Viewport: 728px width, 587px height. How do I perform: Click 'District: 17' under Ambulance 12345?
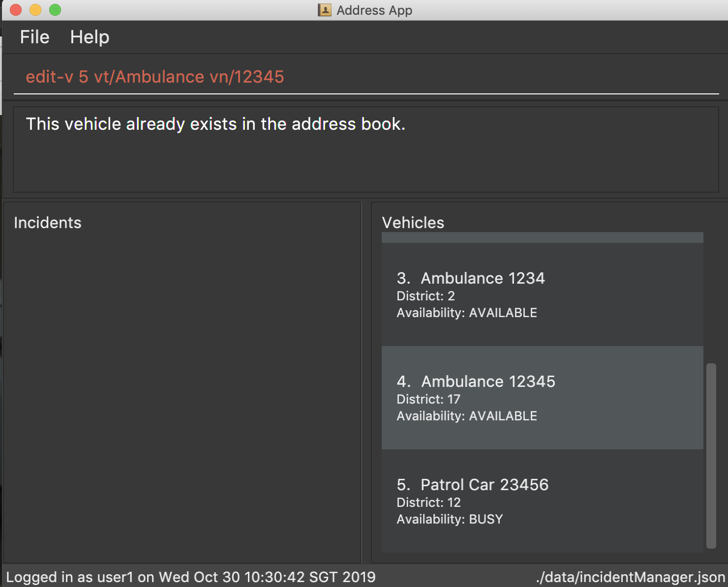(428, 399)
